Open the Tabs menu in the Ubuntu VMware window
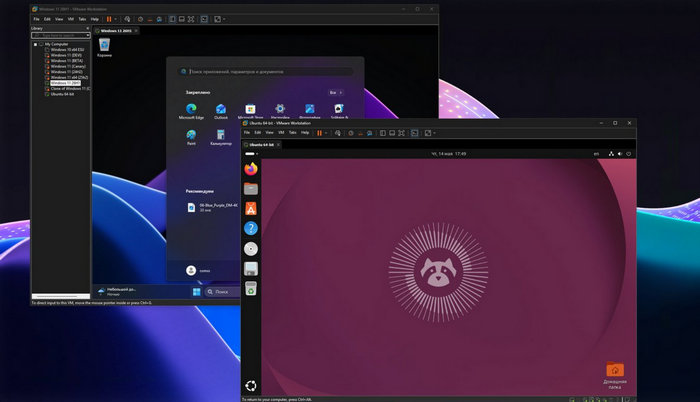This screenshot has height=402, width=700. click(x=292, y=133)
